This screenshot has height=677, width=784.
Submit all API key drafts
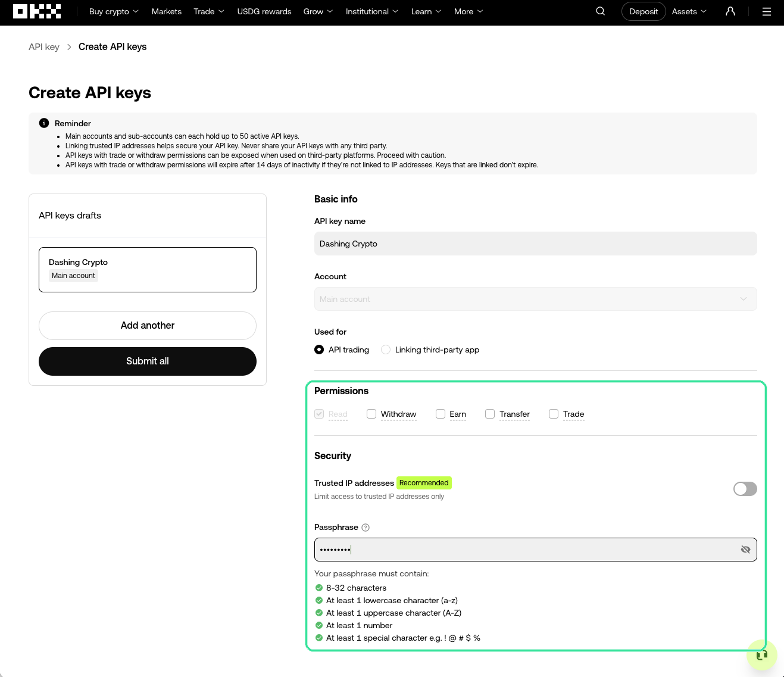[148, 361]
